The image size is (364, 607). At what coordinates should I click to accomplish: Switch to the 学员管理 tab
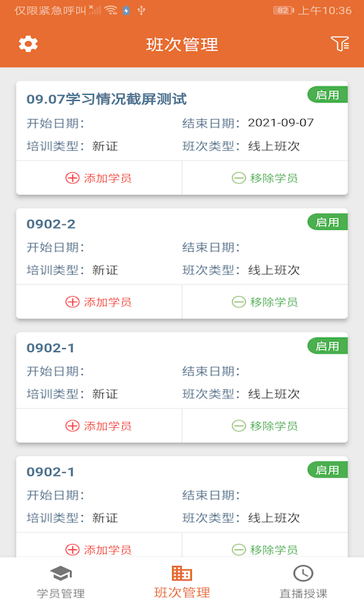pyautogui.click(x=61, y=582)
